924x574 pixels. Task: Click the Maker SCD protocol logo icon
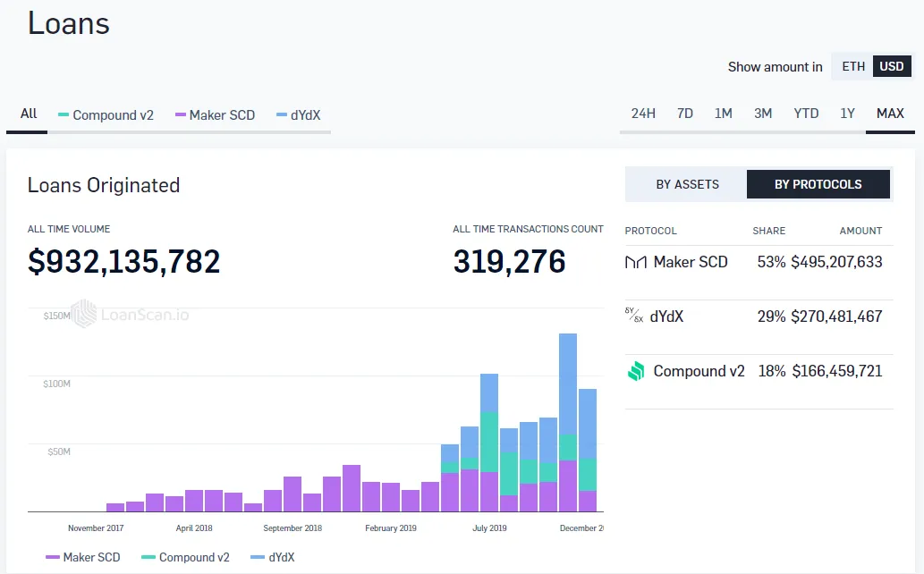tap(635, 263)
